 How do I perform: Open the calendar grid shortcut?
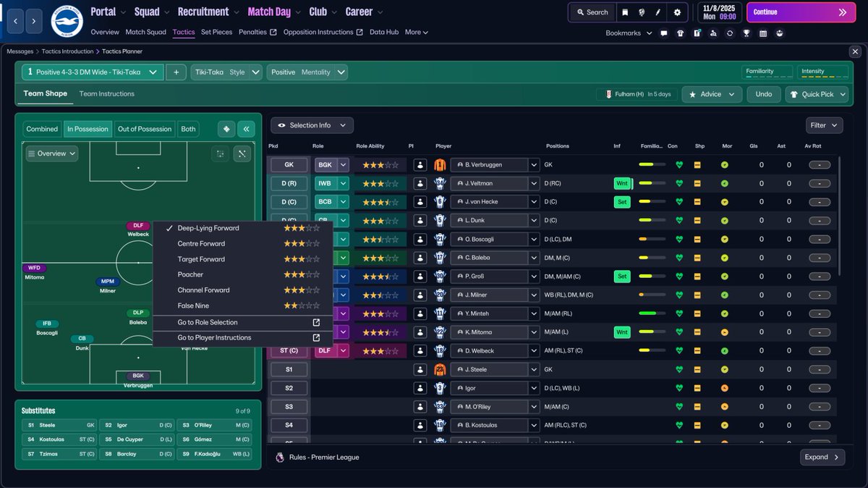pos(763,33)
